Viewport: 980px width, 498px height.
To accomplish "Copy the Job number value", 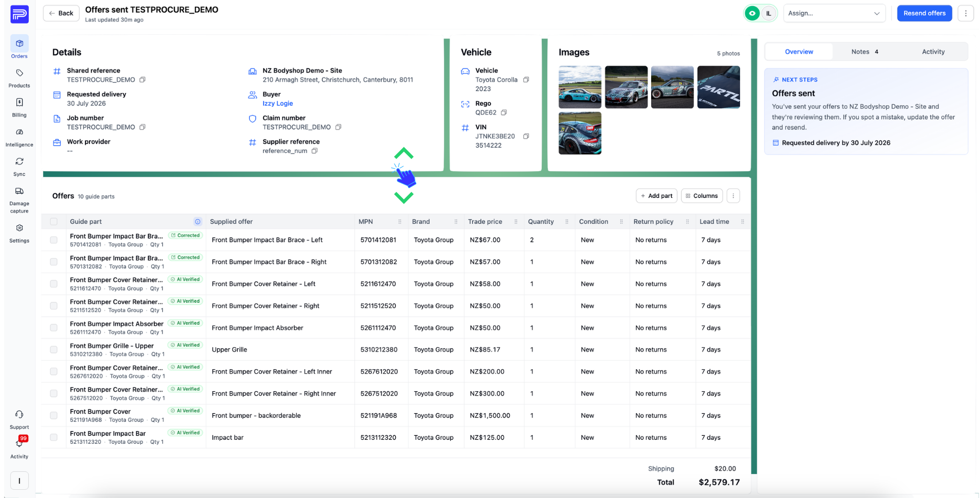I will pos(143,127).
